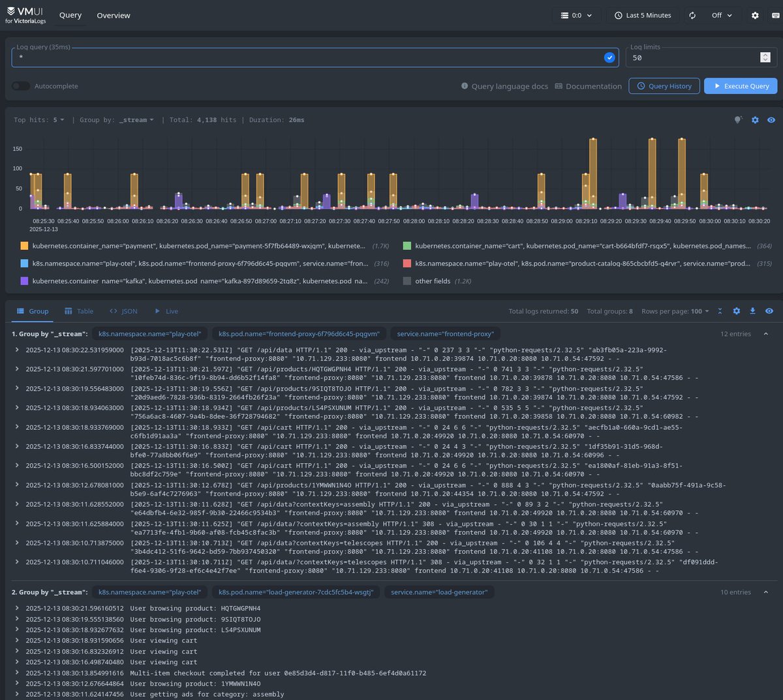Switch to the Overview page tab
Image resolution: width=783 pixels, height=700 pixels.
114,16
